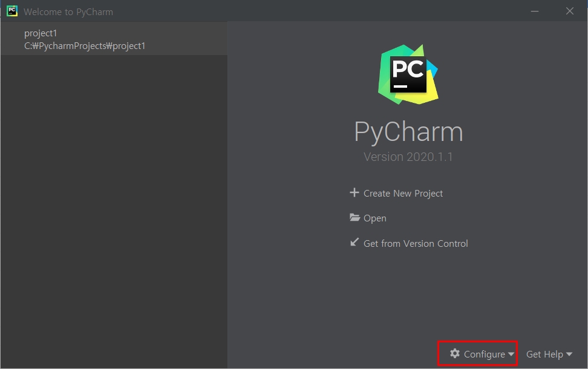Click the C:\PycharmProjects\project1 path text
Image resolution: width=588 pixels, height=369 pixels.
pos(85,46)
